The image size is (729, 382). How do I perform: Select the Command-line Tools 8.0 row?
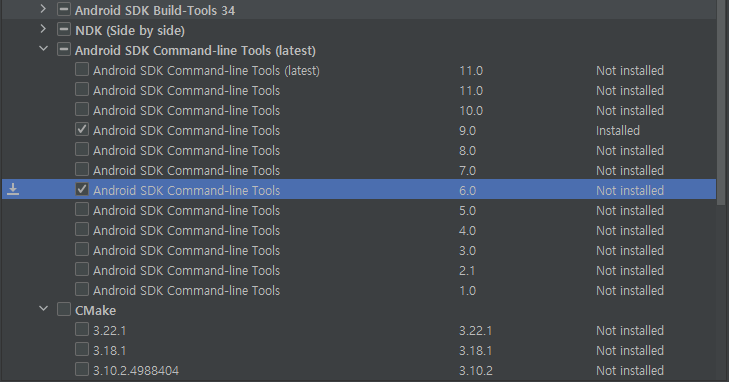(x=359, y=150)
